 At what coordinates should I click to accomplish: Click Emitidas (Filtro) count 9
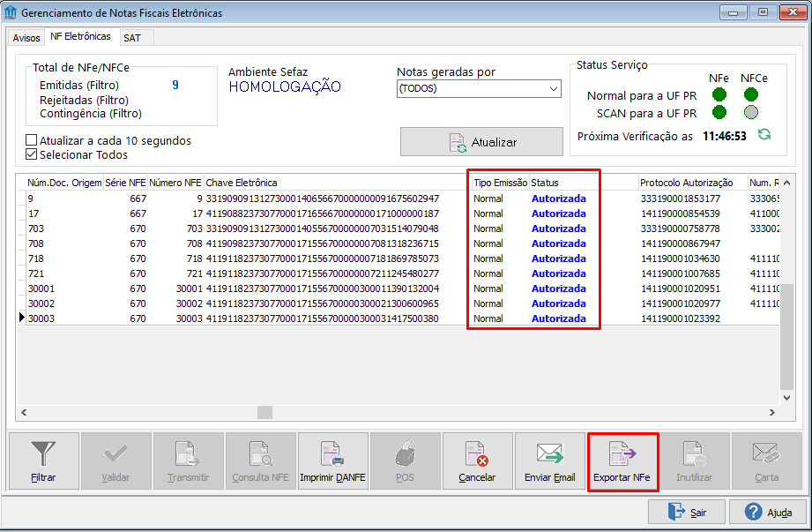pyautogui.click(x=175, y=85)
